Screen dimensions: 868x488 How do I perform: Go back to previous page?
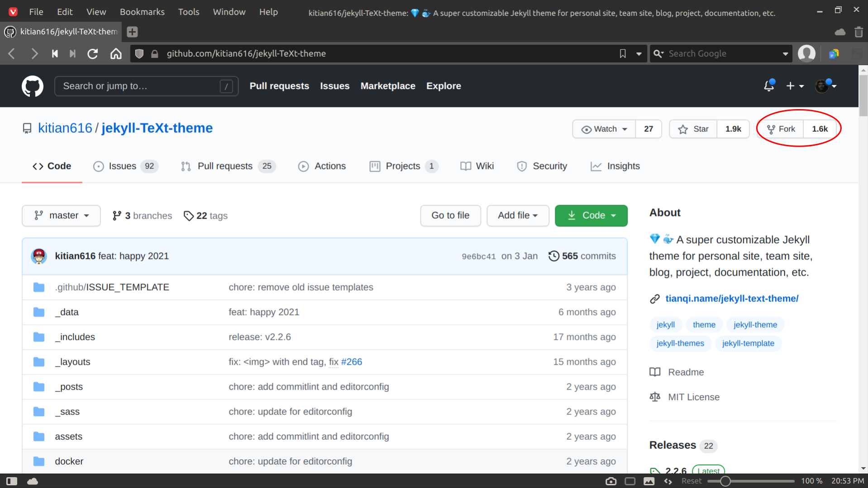[12, 54]
